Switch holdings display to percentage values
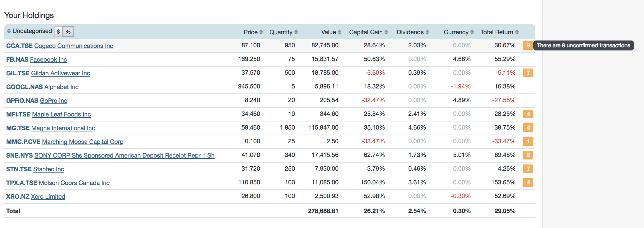Viewport: 644px width, 228px height. pyautogui.click(x=68, y=31)
